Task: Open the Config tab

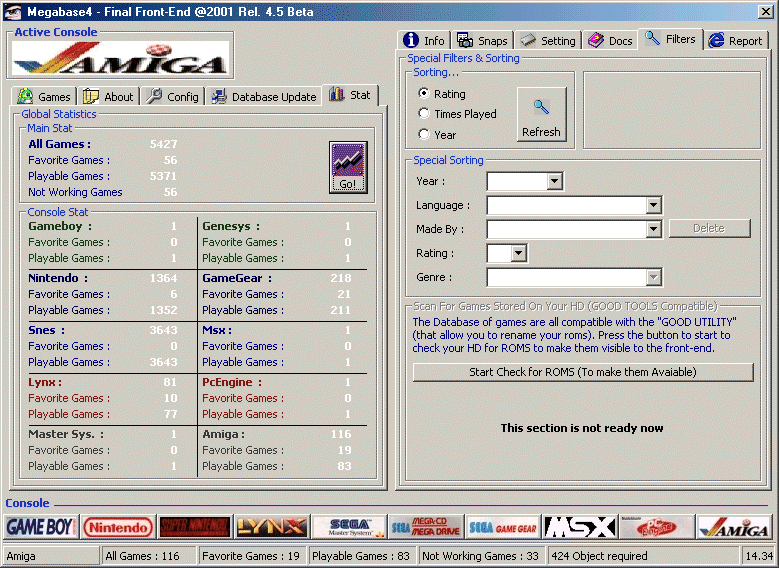Action: pos(173,96)
